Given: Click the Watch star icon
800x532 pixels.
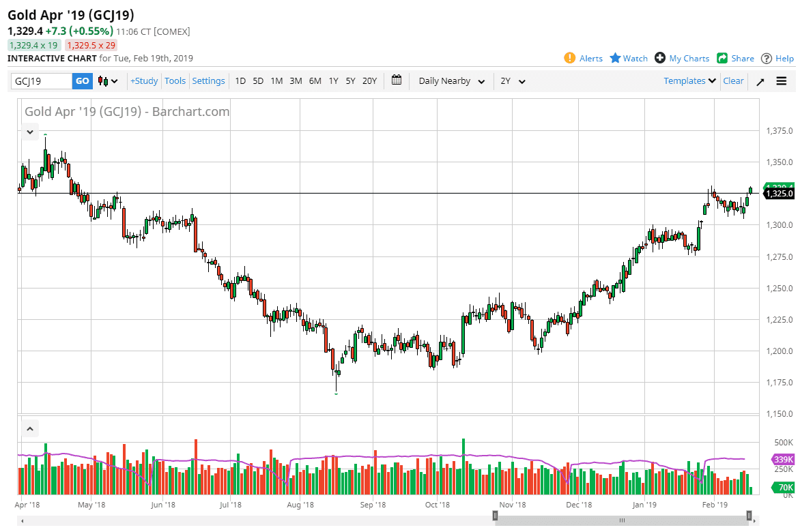Looking at the screenshot, I should click(x=615, y=58).
